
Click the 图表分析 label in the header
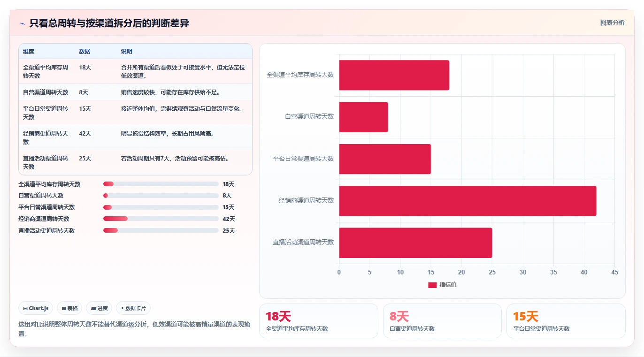pyautogui.click(x=612, y=23)
